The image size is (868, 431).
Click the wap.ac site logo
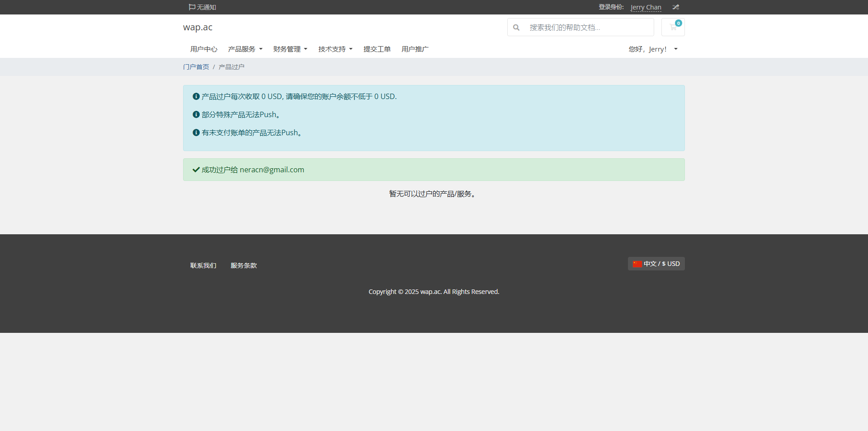click(x=198, y=27)
